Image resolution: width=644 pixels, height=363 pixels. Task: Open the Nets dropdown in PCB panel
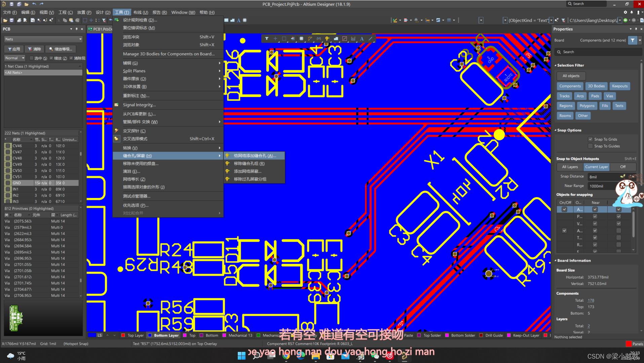(x=43, y=39)
